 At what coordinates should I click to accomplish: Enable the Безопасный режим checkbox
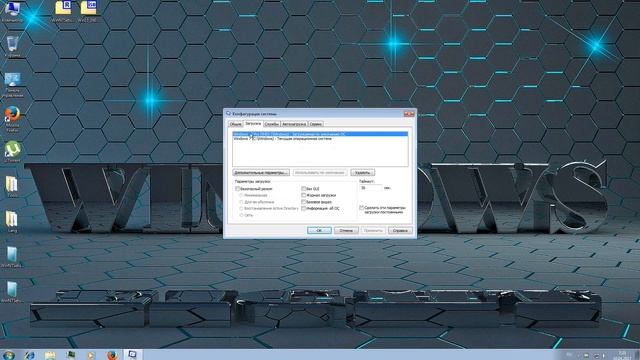click(x=238, y=189)
